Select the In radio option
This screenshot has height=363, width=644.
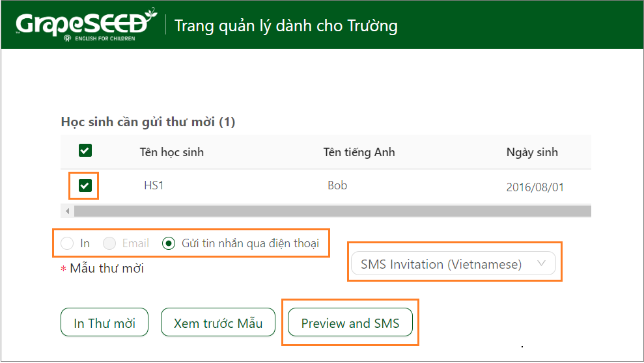coord(67,243)
